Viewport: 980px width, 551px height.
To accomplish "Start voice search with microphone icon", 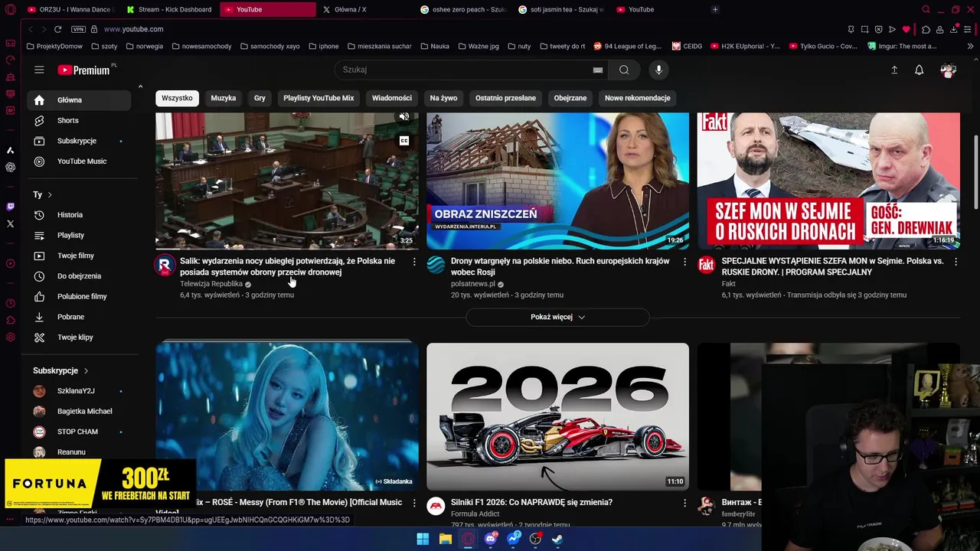I will (658, 70).
